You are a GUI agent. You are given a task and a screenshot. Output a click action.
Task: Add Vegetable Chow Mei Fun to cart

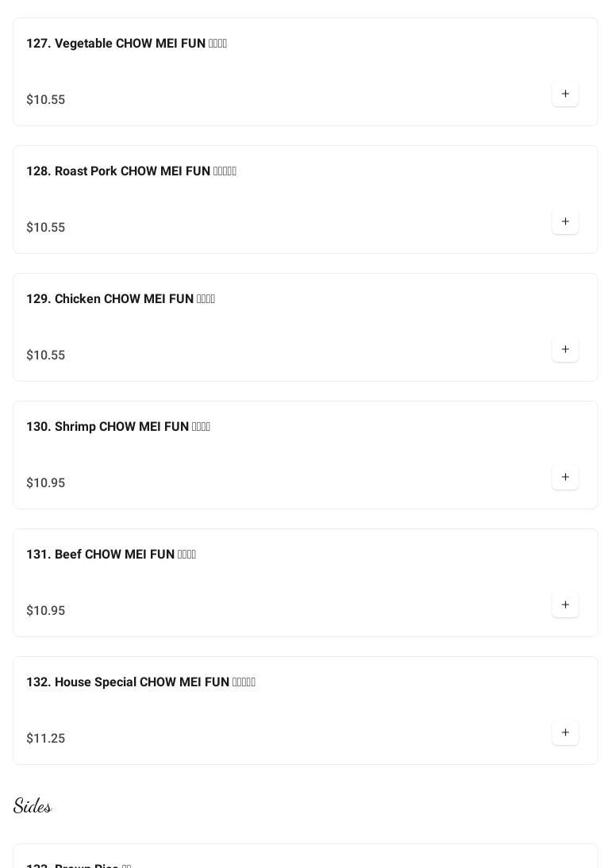[565, 94]
